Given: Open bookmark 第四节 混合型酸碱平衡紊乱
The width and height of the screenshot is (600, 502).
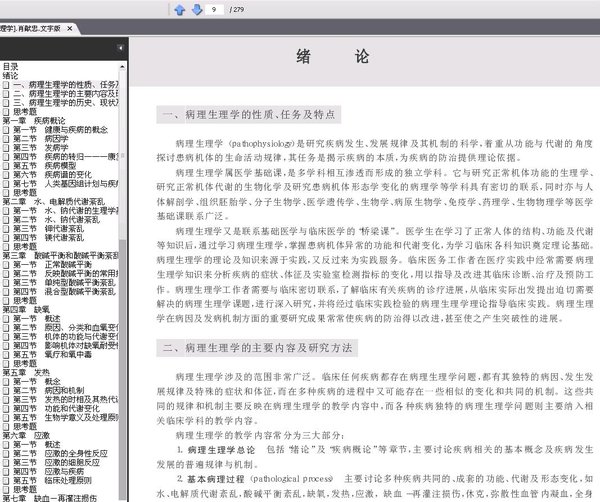Looking at the screenshot, I should [x=64, y=292].
